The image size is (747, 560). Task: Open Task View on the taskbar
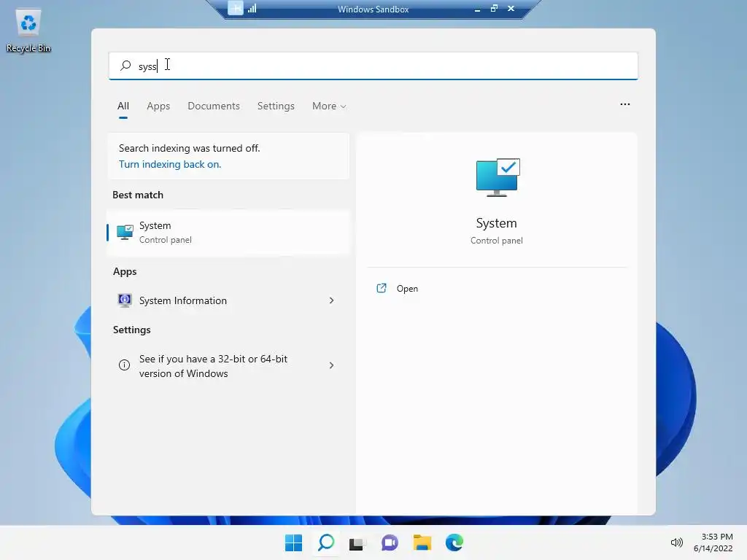coord(357,543)
